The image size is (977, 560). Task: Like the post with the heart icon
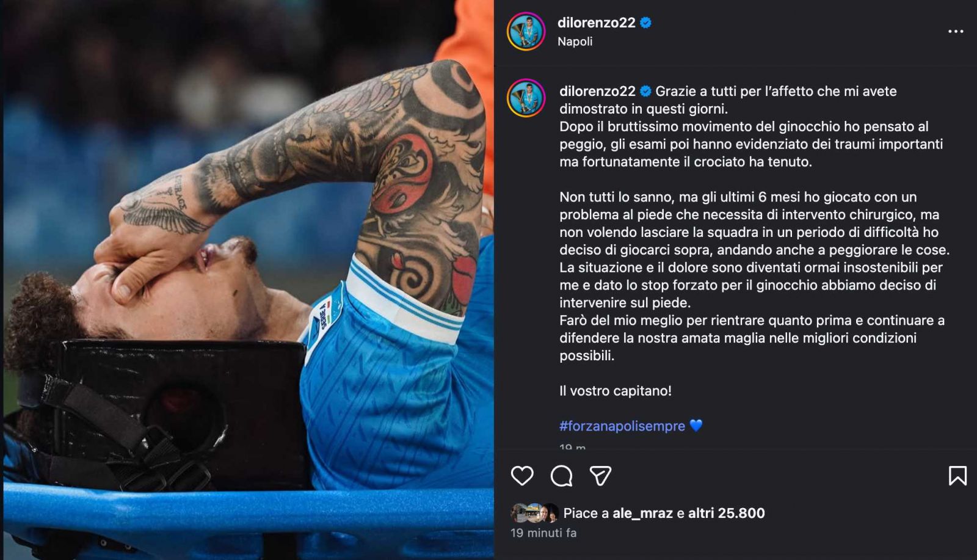522,476
